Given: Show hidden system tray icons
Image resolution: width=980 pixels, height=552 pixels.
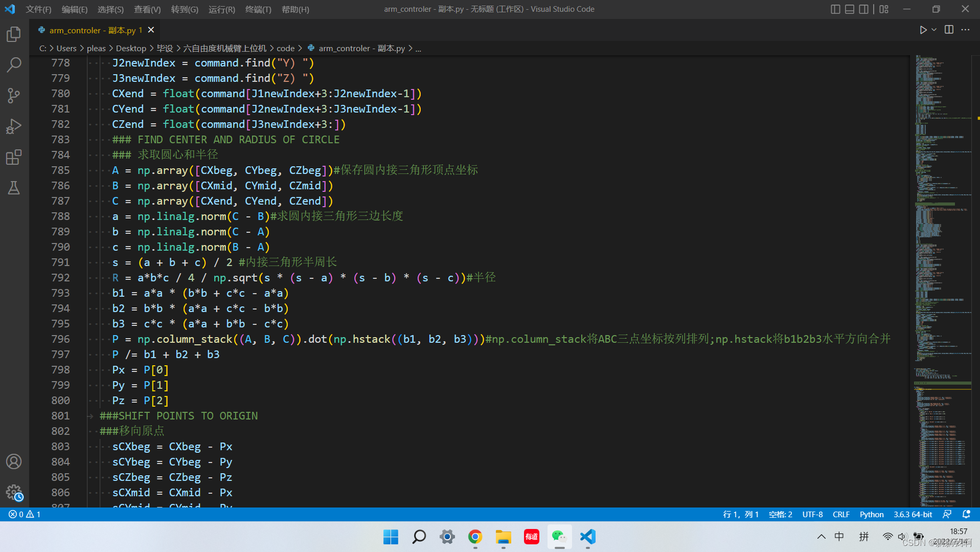Looking at the screenshot, I should point(821,537).
